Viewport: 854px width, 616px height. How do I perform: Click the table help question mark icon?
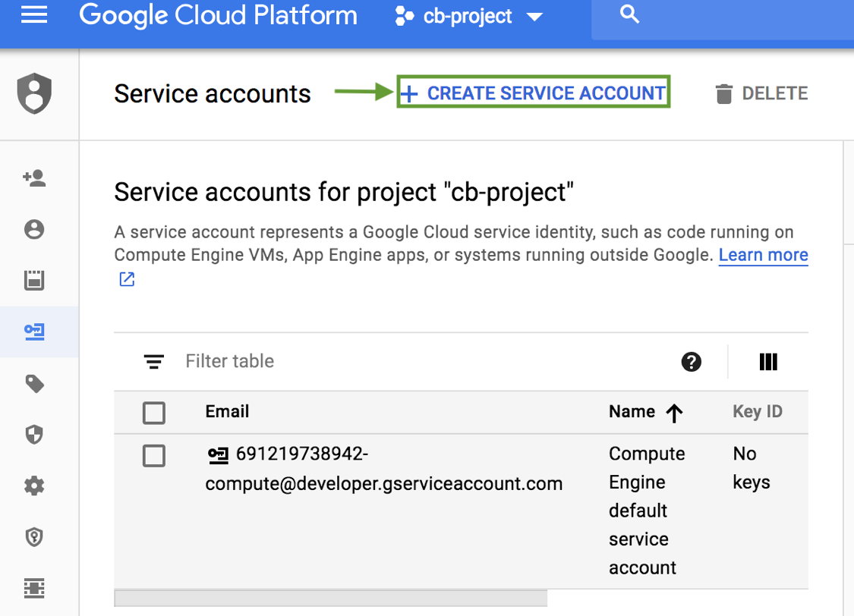tap(691, 361)
